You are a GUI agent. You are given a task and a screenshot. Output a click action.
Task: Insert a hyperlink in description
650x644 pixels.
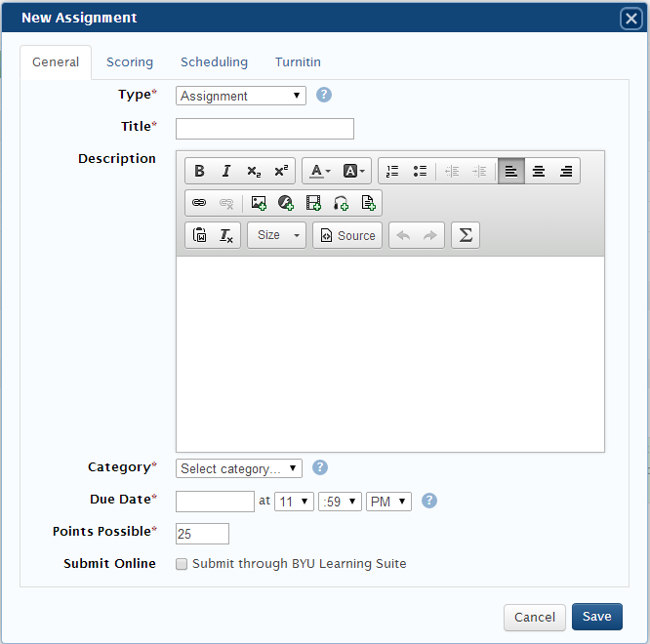click(x=199, y=203)
